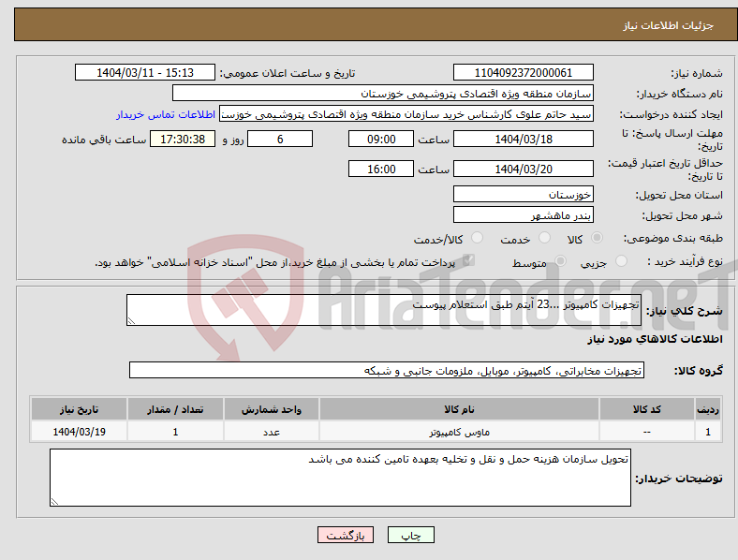Viewport: 738px width, 560px height.
Task: Click the general need description textarea
Action: [384, 310]
